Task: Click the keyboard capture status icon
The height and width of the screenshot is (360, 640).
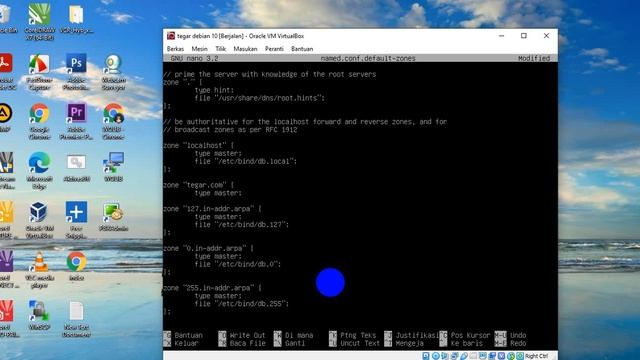Action: pyautogui.click(x=520, y=356)
